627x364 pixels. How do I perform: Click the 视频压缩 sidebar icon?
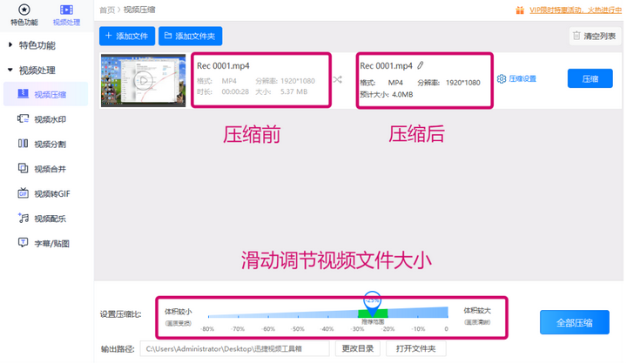[x=23, y=93]
